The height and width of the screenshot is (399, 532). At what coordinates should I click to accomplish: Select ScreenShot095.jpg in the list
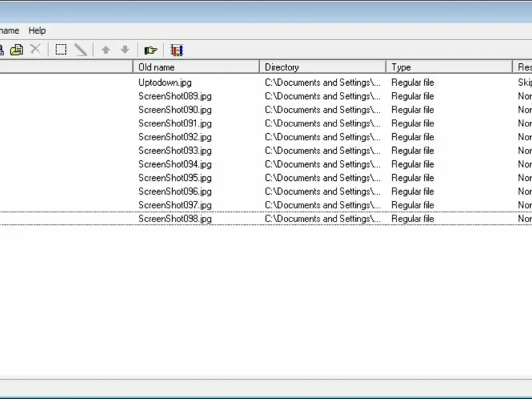point(175,178)
